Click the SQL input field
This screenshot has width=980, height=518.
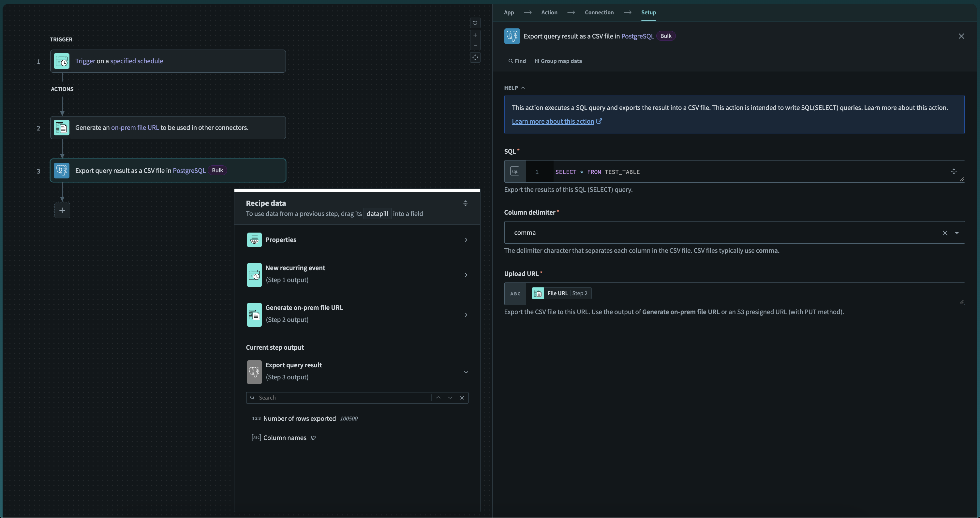tap(745, 171)
